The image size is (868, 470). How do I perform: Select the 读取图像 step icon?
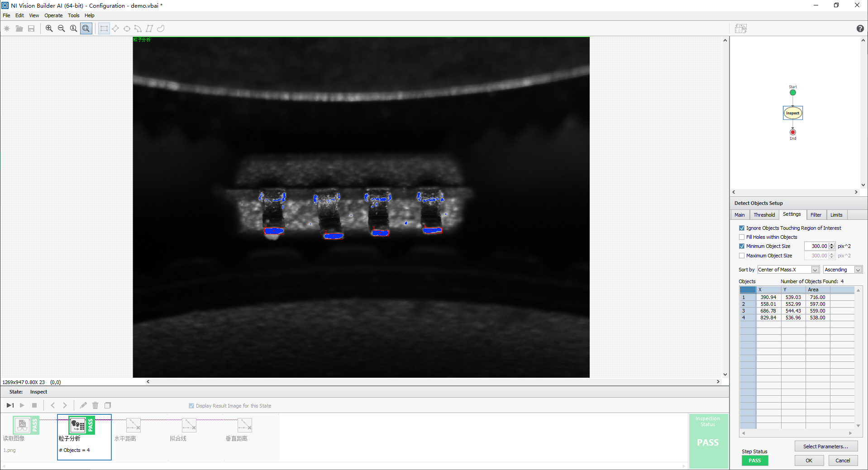tap(22, 425)
